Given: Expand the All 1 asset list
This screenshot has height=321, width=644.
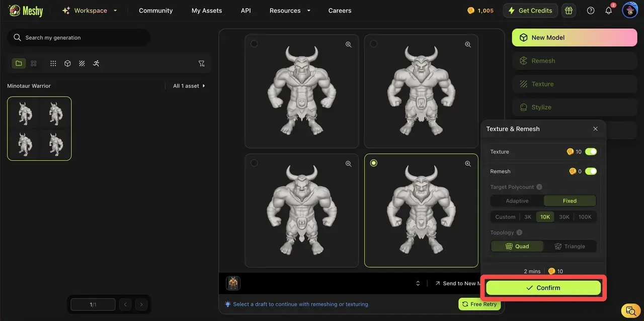Looking at the screenshot, I should [189, 86].
